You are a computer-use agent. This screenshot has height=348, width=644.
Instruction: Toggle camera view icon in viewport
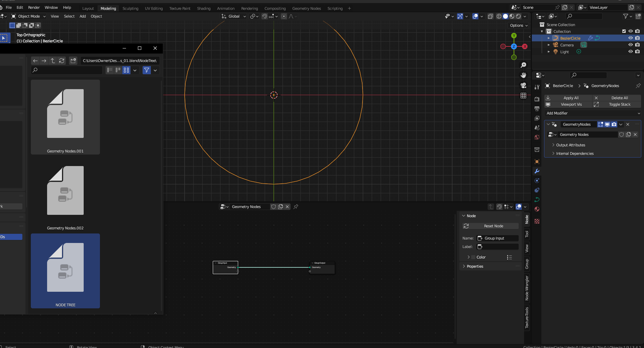523,85
